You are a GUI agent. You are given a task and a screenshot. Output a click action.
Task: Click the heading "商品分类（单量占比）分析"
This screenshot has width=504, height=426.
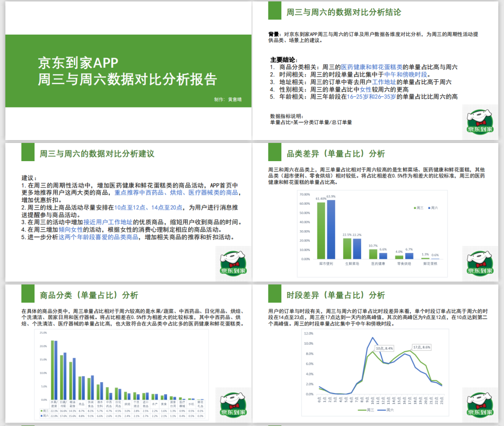point(89,295)
